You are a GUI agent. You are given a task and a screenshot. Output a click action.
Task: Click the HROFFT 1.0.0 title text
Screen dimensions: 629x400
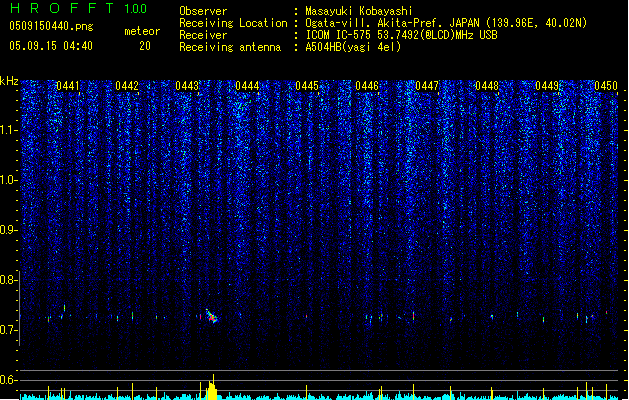tap(79, 8)
